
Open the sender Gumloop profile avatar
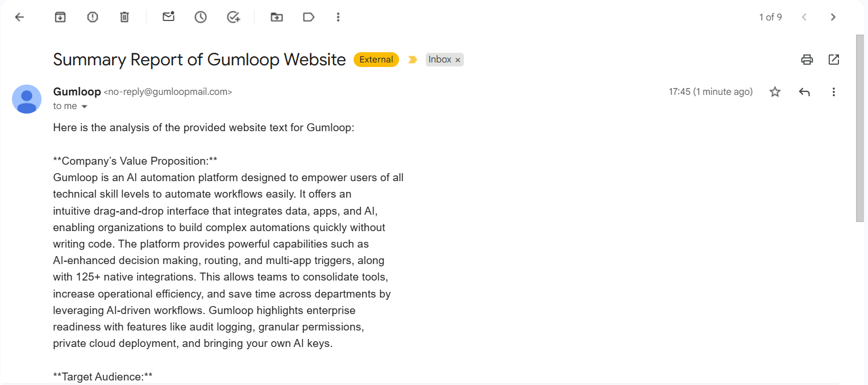[x=27, y=99]
